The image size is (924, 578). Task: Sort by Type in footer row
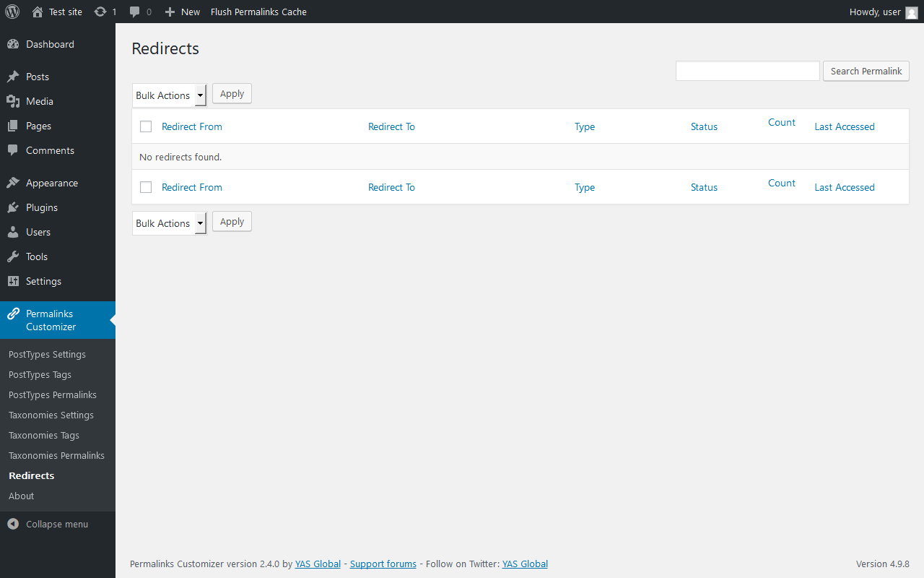coord(585,187)
